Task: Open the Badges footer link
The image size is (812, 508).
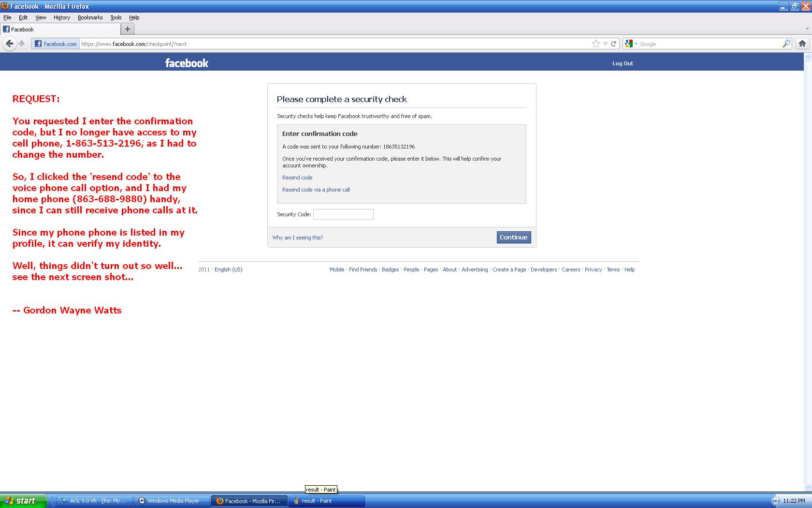Action: click(390, 269)
